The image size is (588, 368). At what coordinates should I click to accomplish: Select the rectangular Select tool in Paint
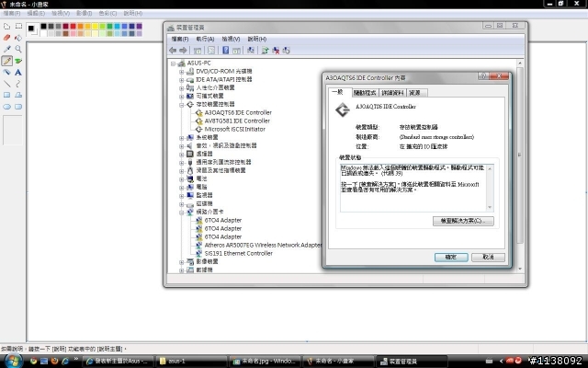(18, 27)
